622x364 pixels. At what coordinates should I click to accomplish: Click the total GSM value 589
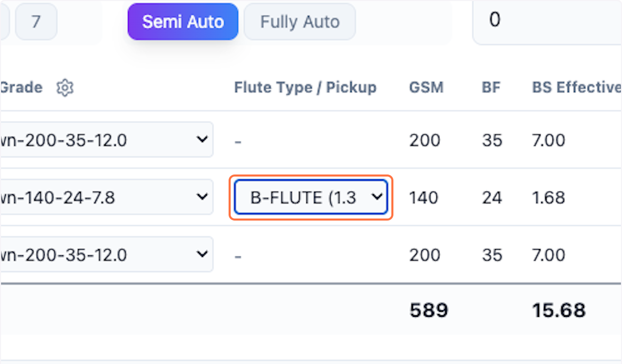[429, 310]
